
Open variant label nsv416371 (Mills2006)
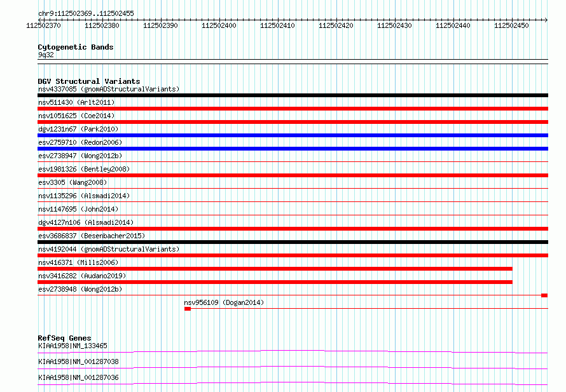pyautogui.click(x=78, y=262)
